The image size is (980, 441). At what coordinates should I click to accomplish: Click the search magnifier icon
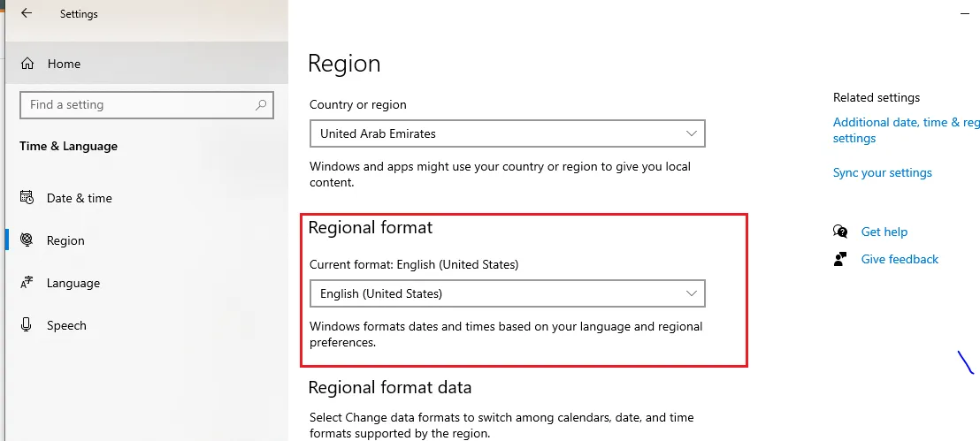tap(261, 105)
